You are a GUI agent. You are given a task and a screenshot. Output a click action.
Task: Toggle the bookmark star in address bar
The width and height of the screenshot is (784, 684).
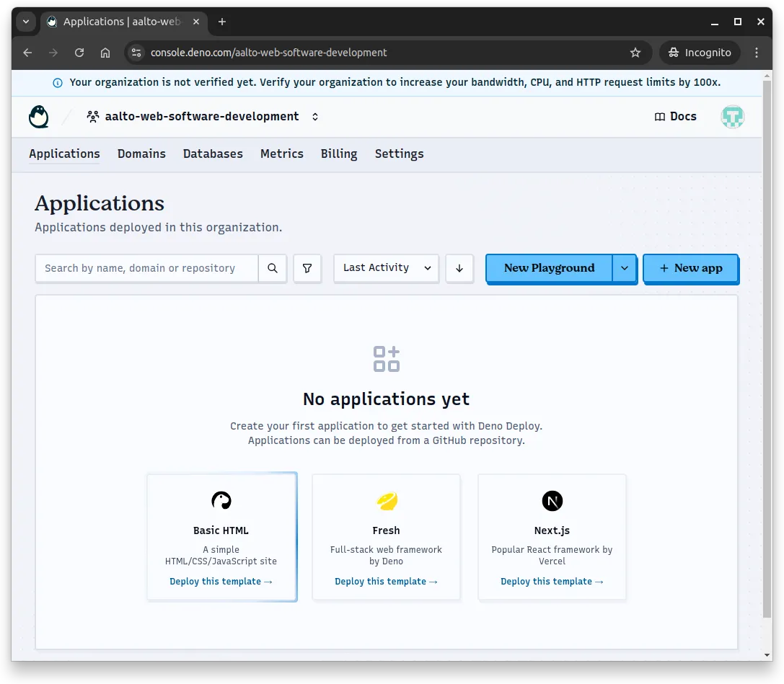coord(635,52)
